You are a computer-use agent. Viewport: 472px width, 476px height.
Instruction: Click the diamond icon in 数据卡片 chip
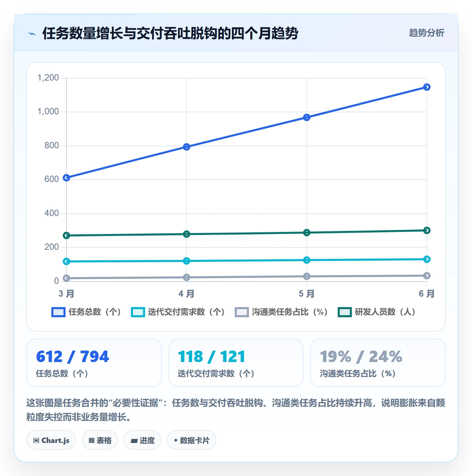(x=176, y=440)
